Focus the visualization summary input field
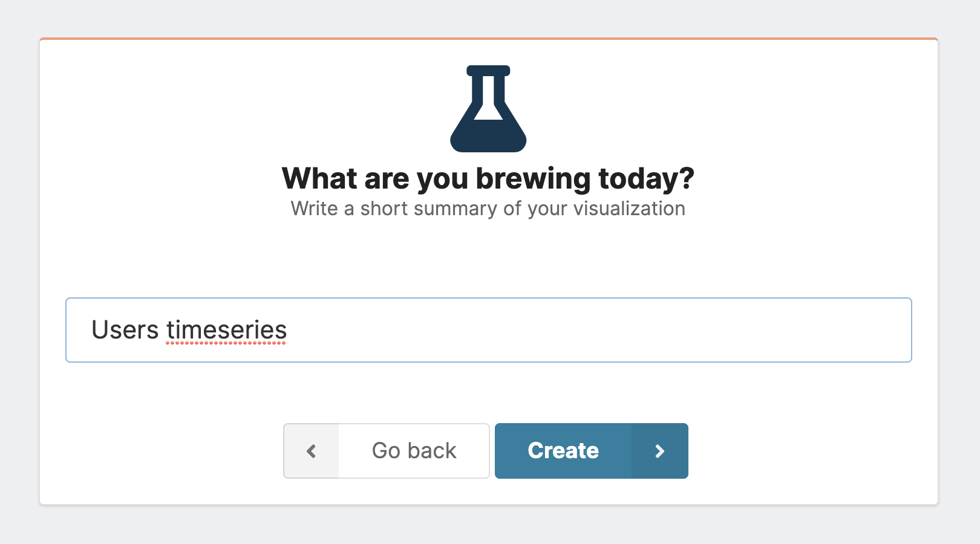The image size is (980, 544). 488,330
